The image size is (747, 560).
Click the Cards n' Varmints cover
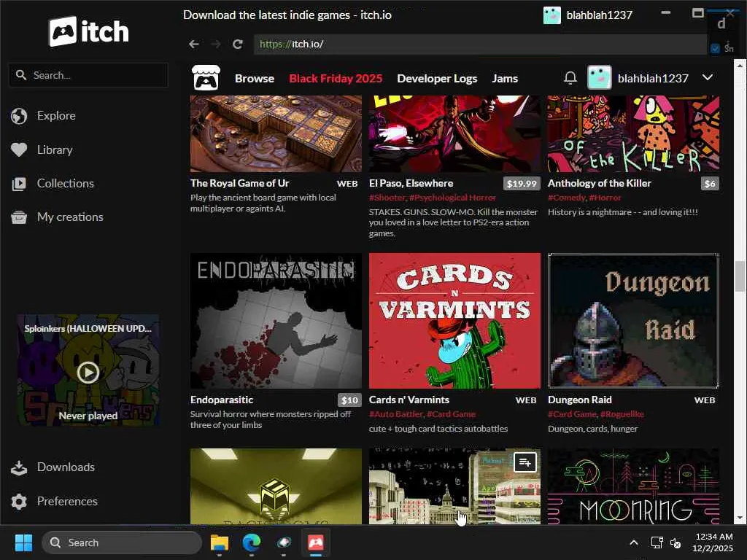tap(454, 321)
